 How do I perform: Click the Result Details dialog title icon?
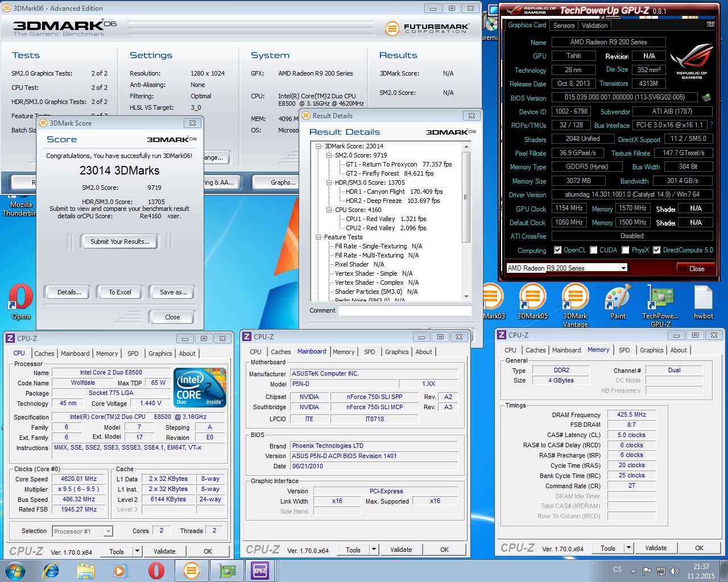306,115
